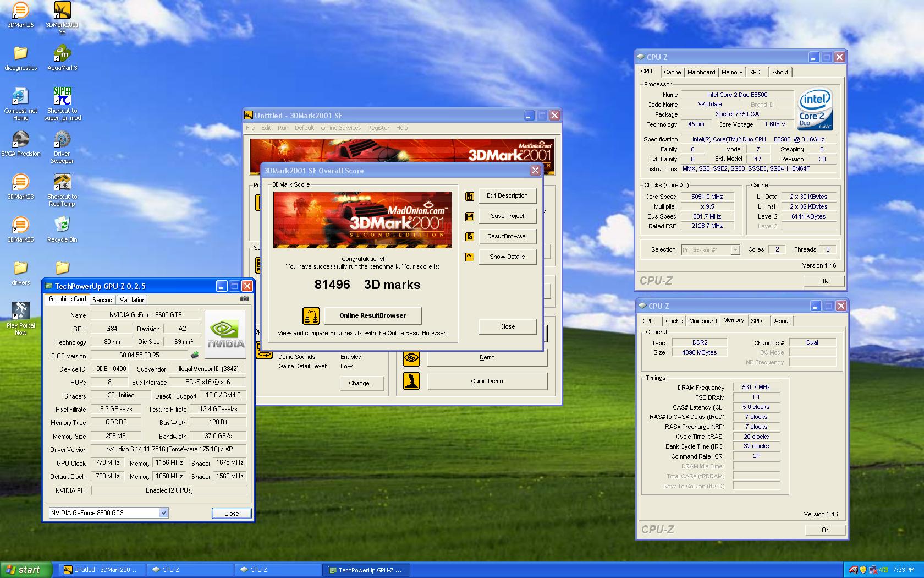This screenshot has width=924, height=578.
Task: Click OK in the top CPU-Z window
Action: pyautogui.click(x=824, y=281)
